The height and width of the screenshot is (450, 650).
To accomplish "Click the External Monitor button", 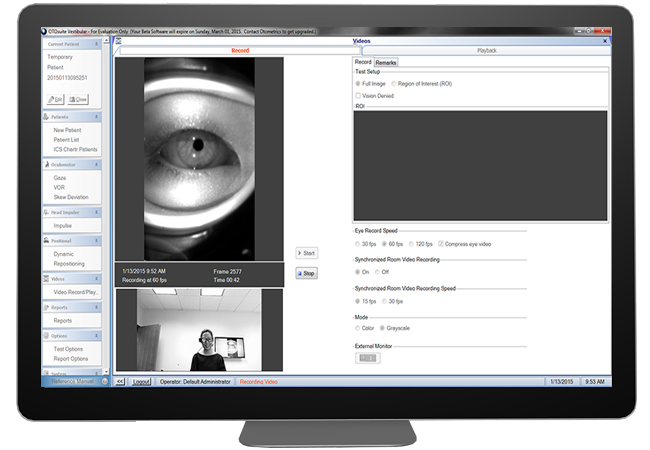I will pos(367,357).
